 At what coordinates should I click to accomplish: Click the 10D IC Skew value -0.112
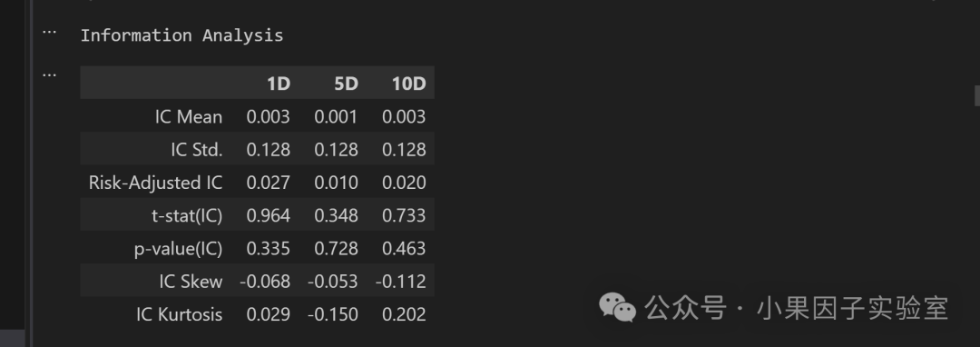click(x=401, y=282)
